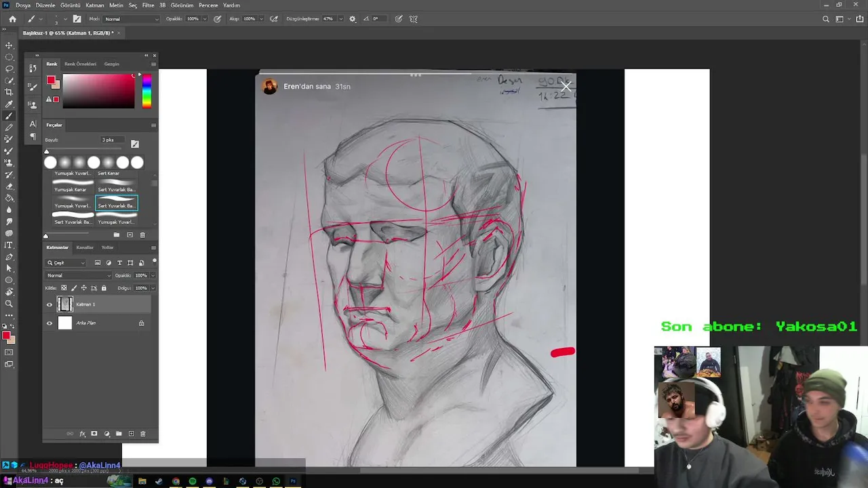
Task: Open the layer Dolgu dropdown
Action: [x=153, y=288]
